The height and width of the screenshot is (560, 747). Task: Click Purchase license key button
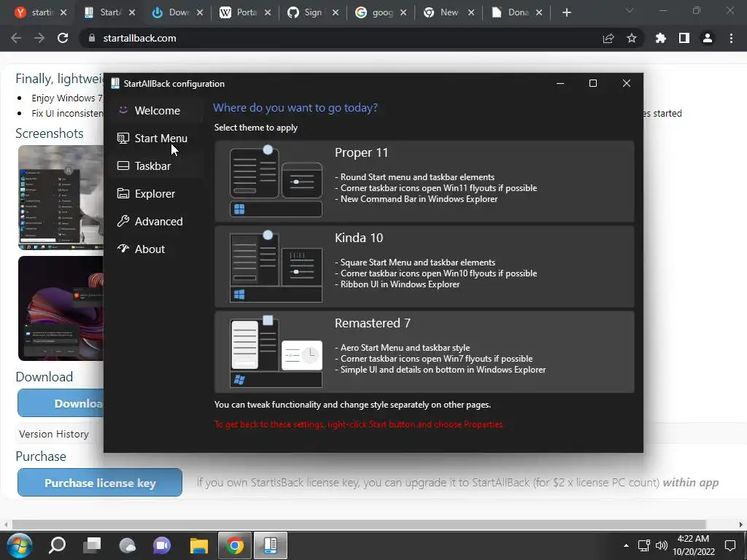point(100,483)
